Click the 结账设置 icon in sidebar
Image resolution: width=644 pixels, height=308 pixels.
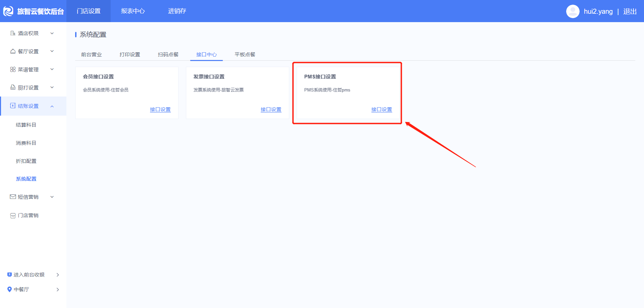click(13, 106)
